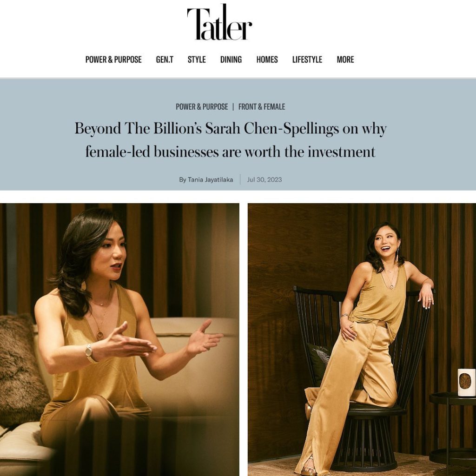
Task: Open the Dining section
Action: tap(231, 59)
